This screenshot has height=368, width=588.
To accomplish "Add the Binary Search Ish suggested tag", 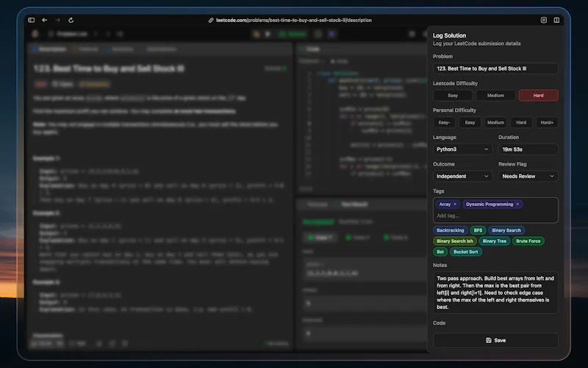I will click(x=454, y=241).
